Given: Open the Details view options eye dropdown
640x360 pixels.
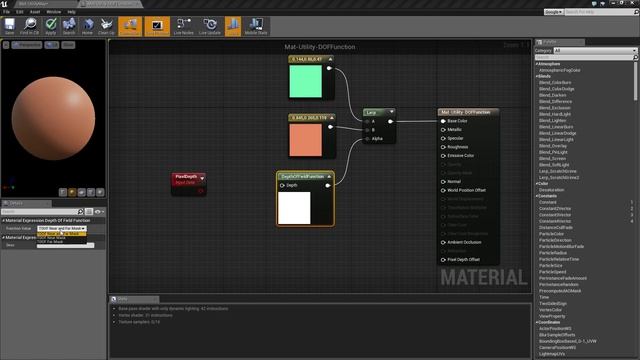Looking at the screenshot, I should click(x=99, y=211).
